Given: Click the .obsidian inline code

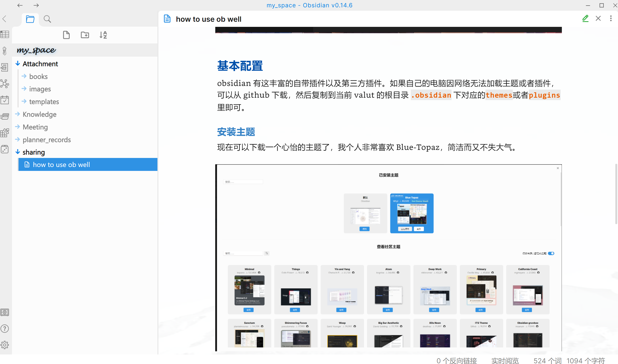Looking at the screenshot, I should pyautogui.click(x=431, y=95).
